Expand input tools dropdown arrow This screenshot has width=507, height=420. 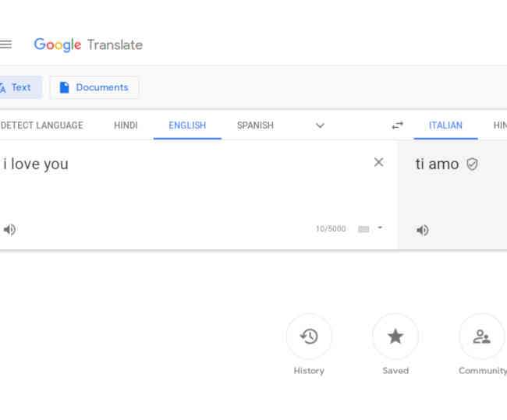click(x=380, y=228)
